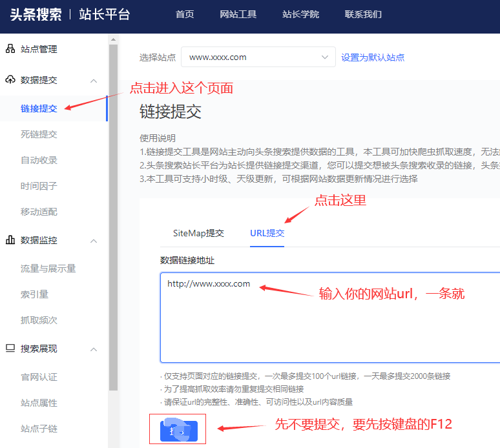Click the 链接提交 page heading
Image resolution: width=500 pixels, height=448 pixels.
click(x=171, y=112)
